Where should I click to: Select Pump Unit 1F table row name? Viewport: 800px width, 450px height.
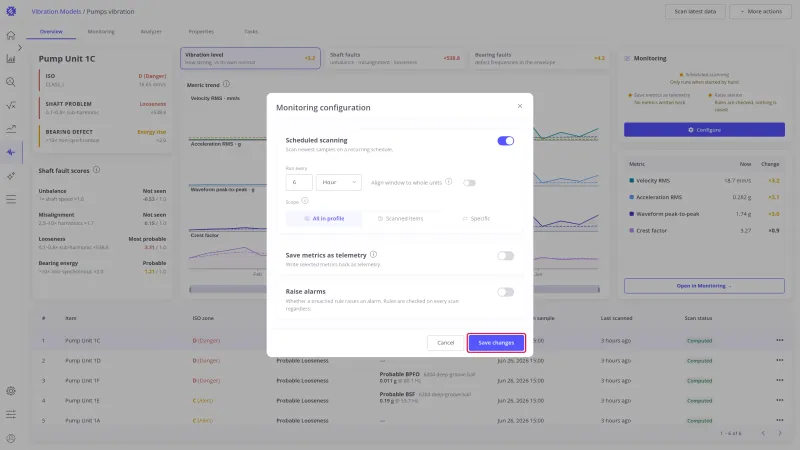(82, 381)
